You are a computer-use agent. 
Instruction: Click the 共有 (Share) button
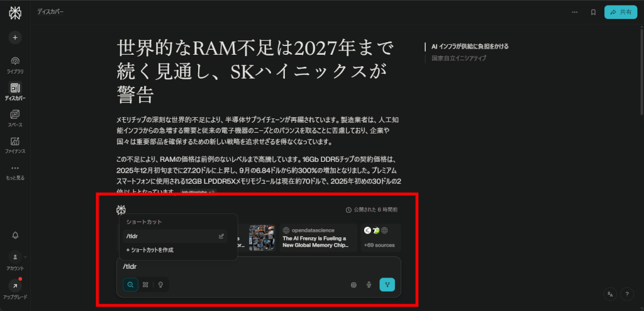click(x=620, y=12)
